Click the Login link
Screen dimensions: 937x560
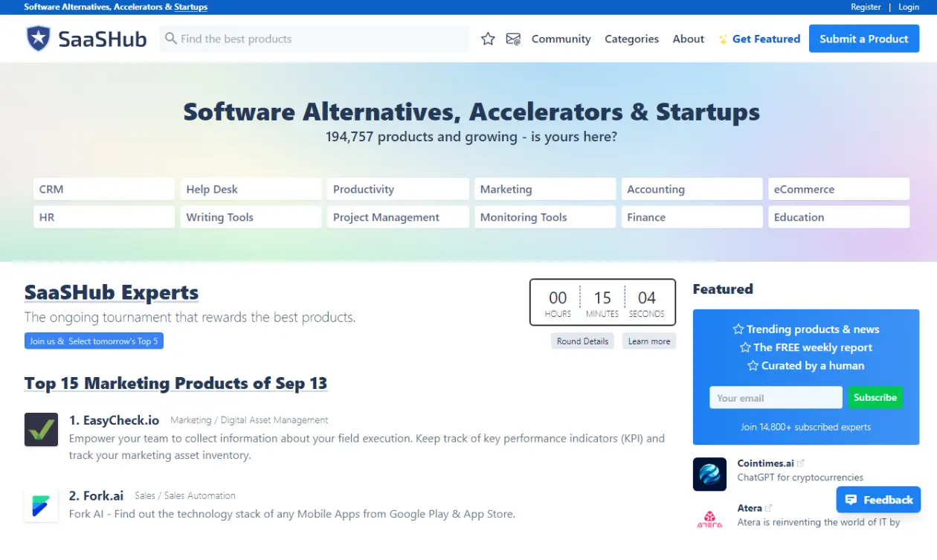(909, 7)
